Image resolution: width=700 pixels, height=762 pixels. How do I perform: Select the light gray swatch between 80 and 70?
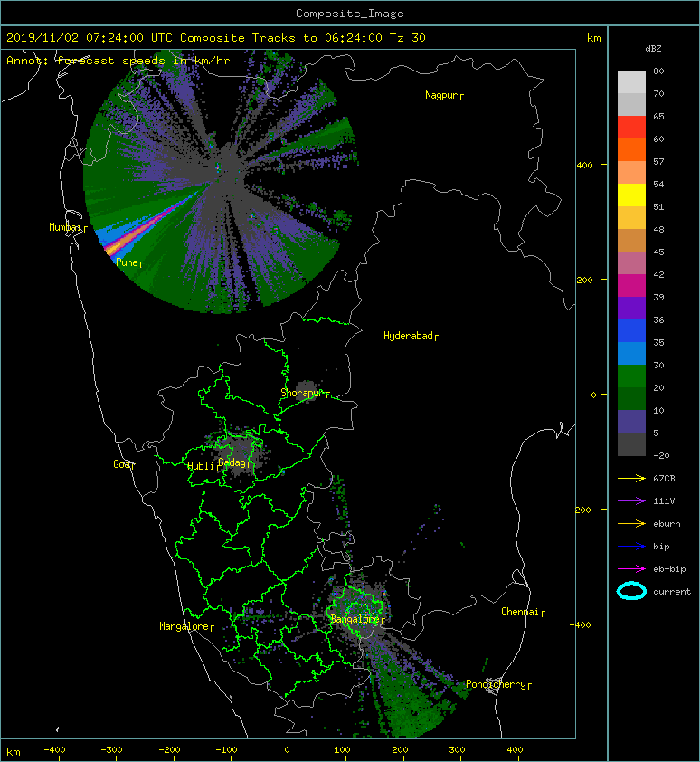coord(631,82)
